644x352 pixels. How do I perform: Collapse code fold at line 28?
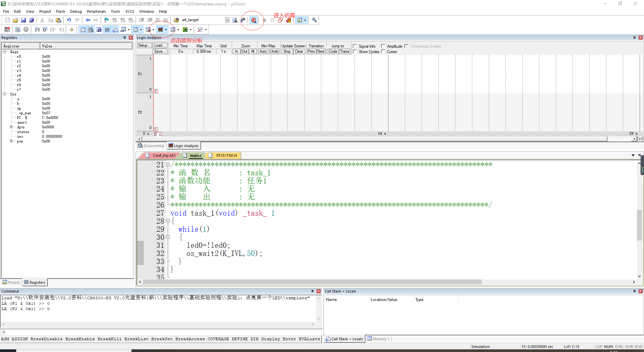pyautogui.click(x=168, y=221)
